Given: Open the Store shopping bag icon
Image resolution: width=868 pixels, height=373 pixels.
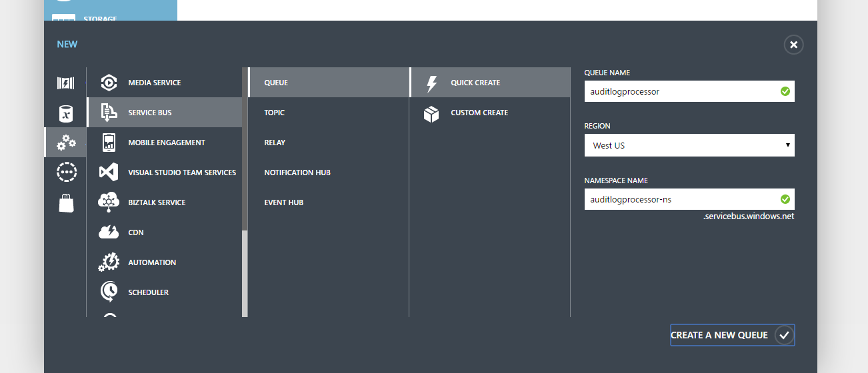Looking at the screenshot, I should pos(65,202).
